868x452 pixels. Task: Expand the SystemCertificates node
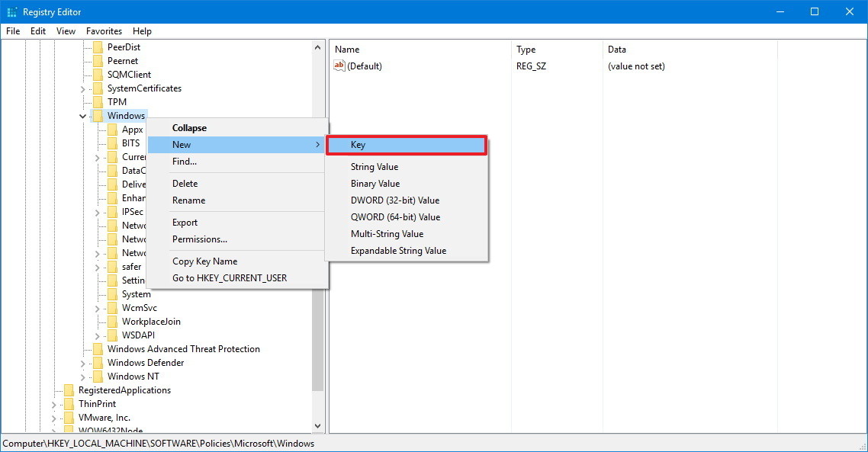[82, 88]
